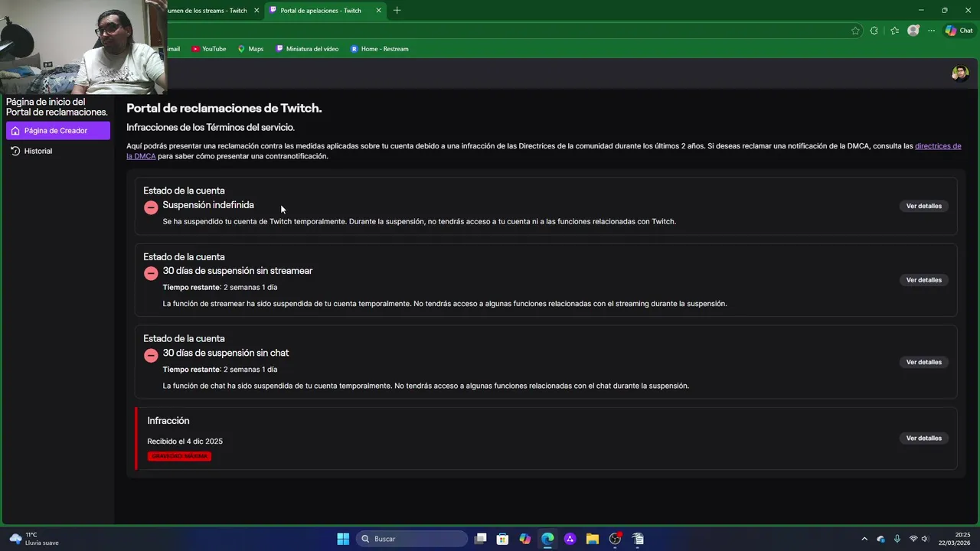Close the 'Resumen de los streams' tab

click(256, 11)
